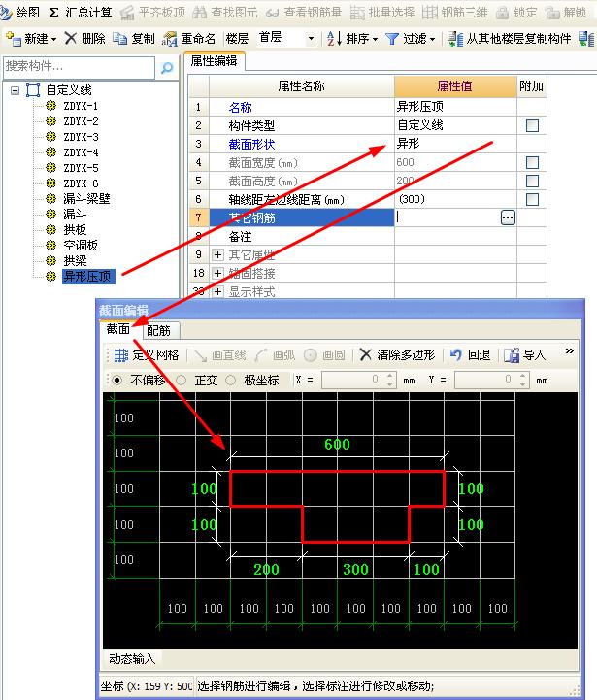Expand the 锚固搭接 row
Screen dimensions: 597x700
point(217,273)
